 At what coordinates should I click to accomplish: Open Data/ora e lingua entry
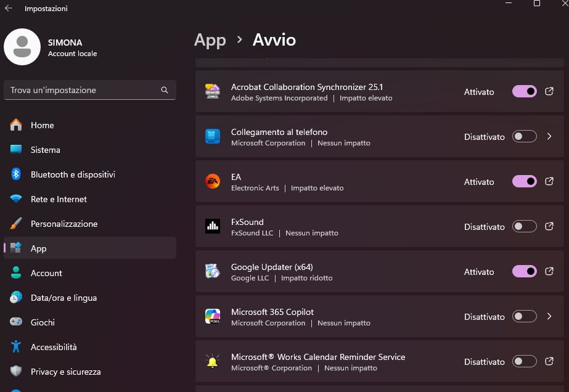coord(89,298)
